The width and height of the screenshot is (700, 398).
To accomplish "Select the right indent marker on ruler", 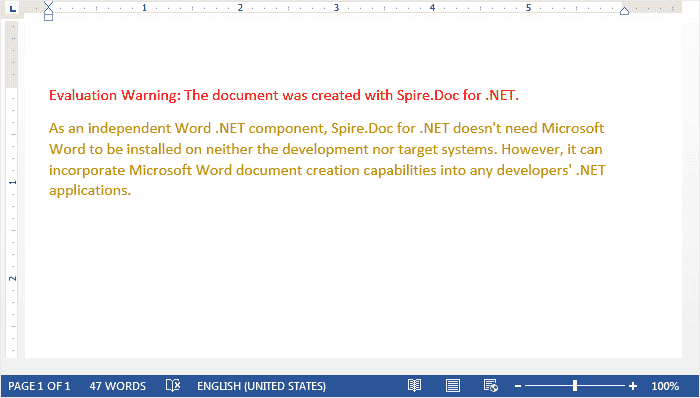I will pos(625,11).
